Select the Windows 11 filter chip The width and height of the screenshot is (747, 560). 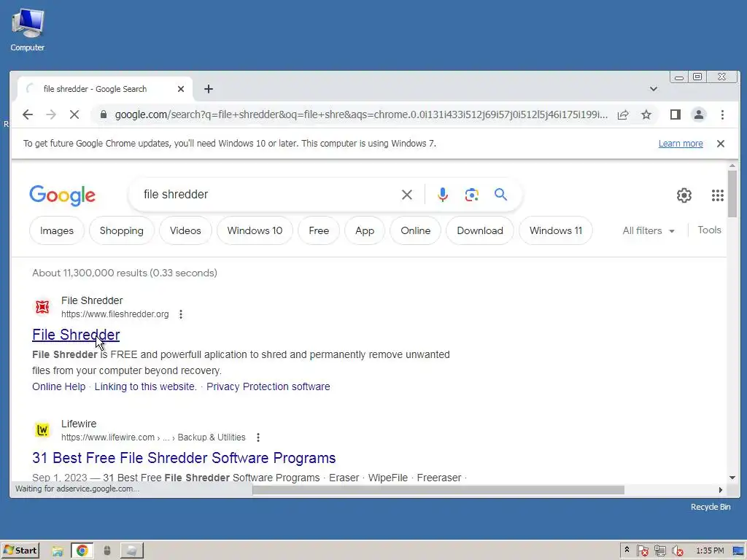click(555, 230)
